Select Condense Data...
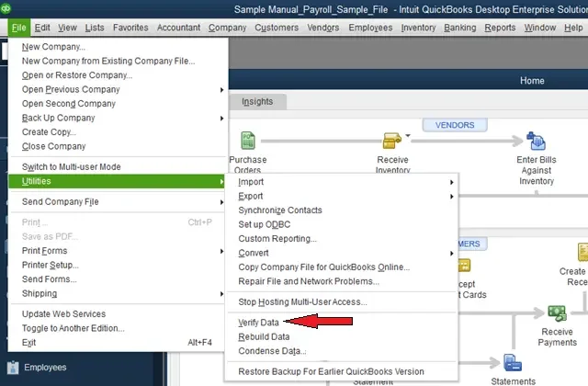The height and width of the screenshot is (386, 588). pos(341,351)
